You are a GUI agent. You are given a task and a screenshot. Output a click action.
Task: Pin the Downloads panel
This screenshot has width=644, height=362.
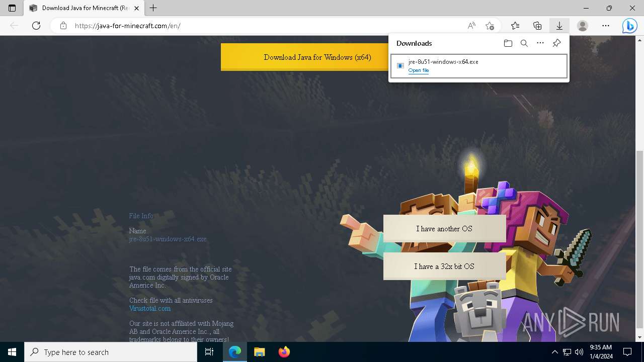click(x=556, y=43)
